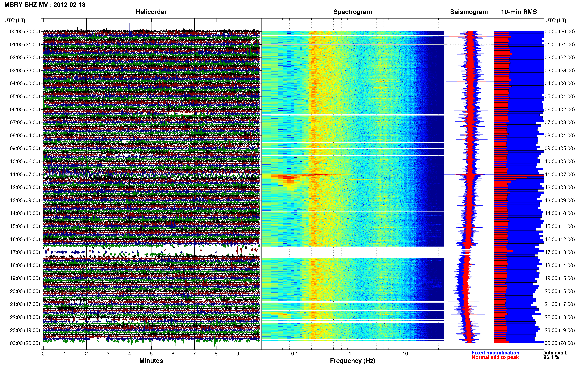
Task: Click '09:00 (05:00)' on the left time axis
Action: pyautogui.click(x=25, y=148)
